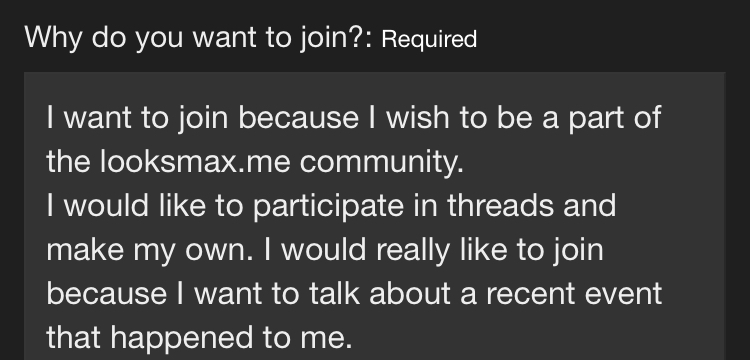Focus the join reason text area
Viewport: 750px width, 360px height.
[x=375, y=216]
